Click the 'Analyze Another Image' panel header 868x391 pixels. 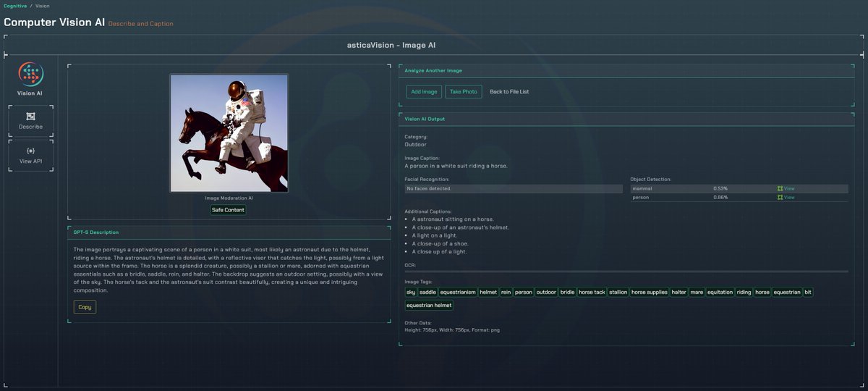tap(433, 70)
